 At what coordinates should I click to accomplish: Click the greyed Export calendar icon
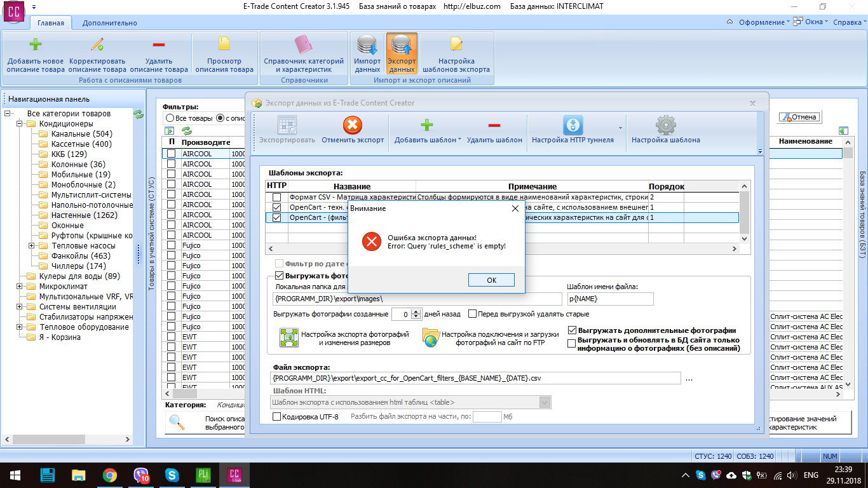click(287, 125)
